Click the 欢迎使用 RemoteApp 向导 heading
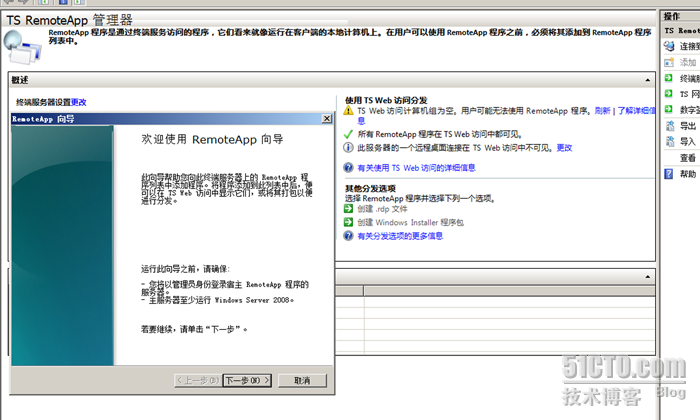Screen dimensions: 700x420 [x=212, y=139]
